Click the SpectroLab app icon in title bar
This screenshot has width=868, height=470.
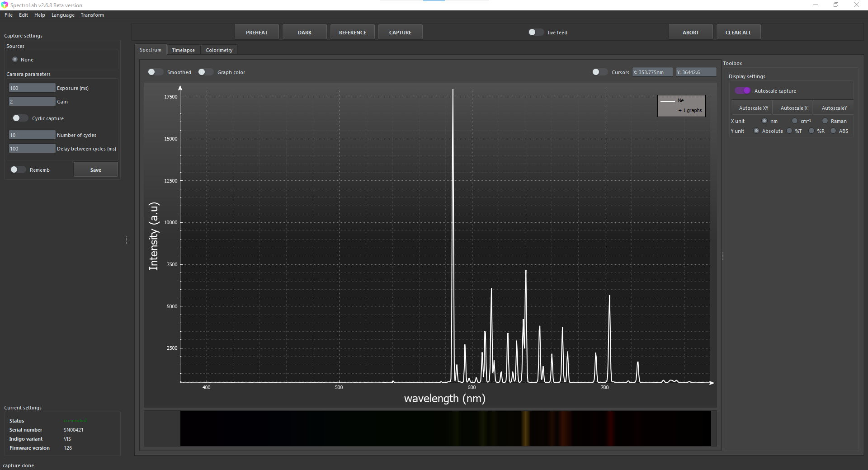point(5,5)
